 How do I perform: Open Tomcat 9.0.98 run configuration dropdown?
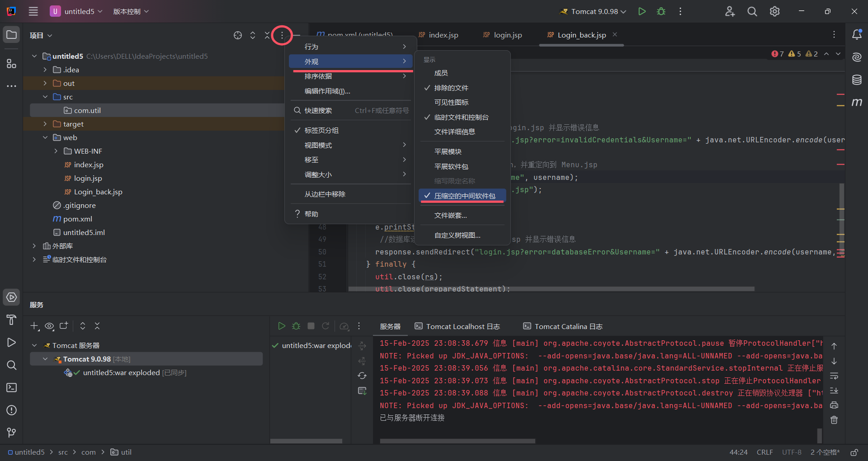593,11
